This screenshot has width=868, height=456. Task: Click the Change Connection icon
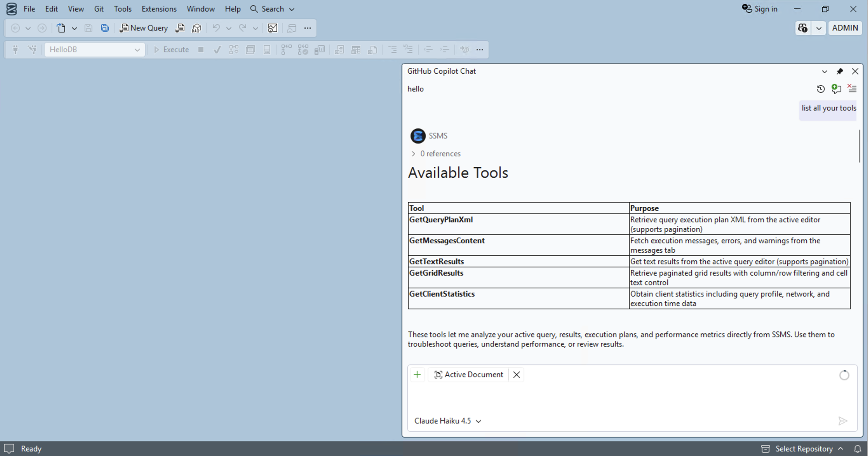tap(32, 50)
